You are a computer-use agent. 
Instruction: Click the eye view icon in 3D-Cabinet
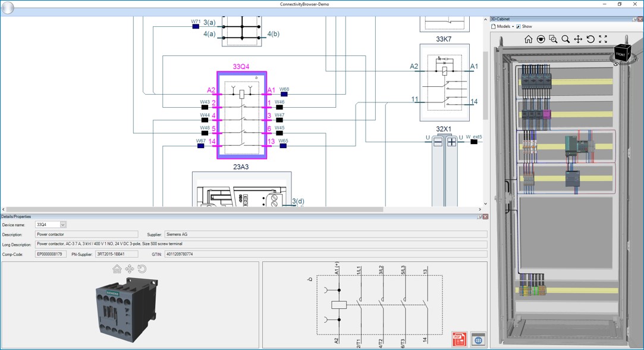[541, 39]
